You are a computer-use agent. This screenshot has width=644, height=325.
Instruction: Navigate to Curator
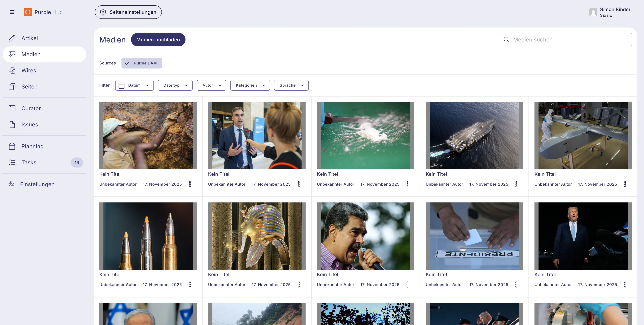pos(44,108)
